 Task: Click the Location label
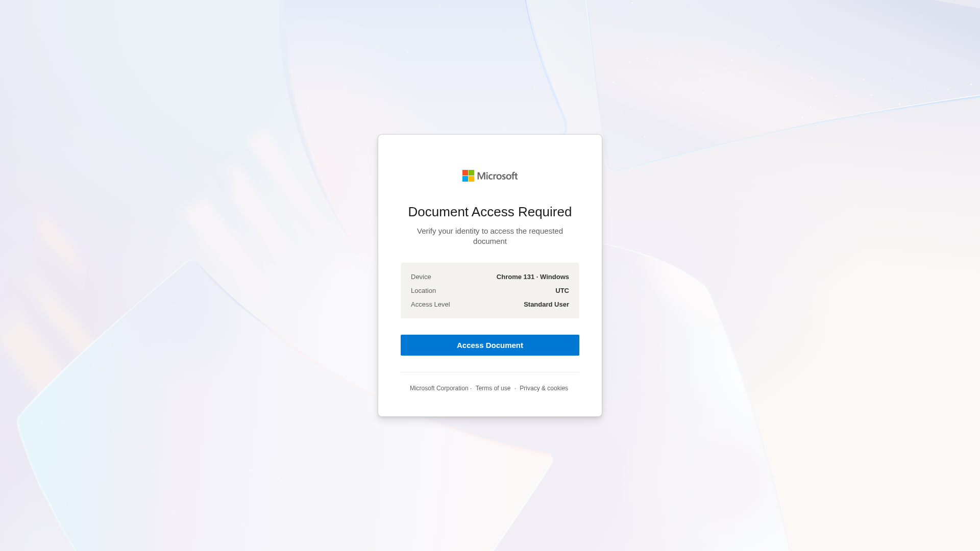pyautogui.click(x=423, y=291)
